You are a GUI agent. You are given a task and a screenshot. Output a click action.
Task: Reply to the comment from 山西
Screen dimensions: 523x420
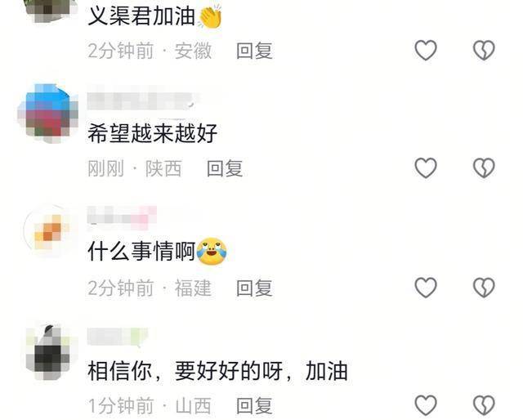pyautogui.click(x=254, y=405)
